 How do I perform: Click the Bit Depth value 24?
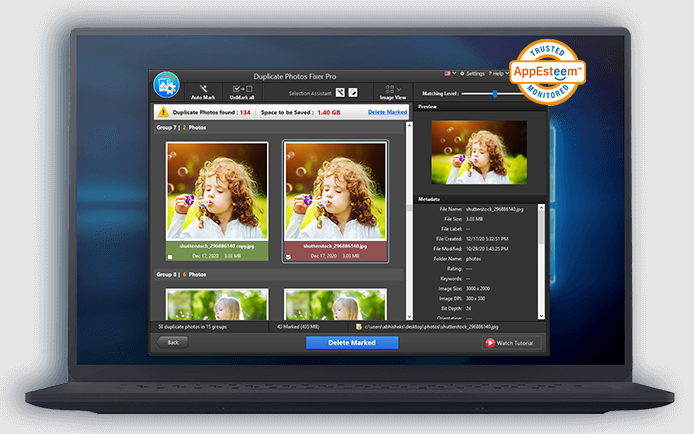pyautogui.click(x=468, y=308)
